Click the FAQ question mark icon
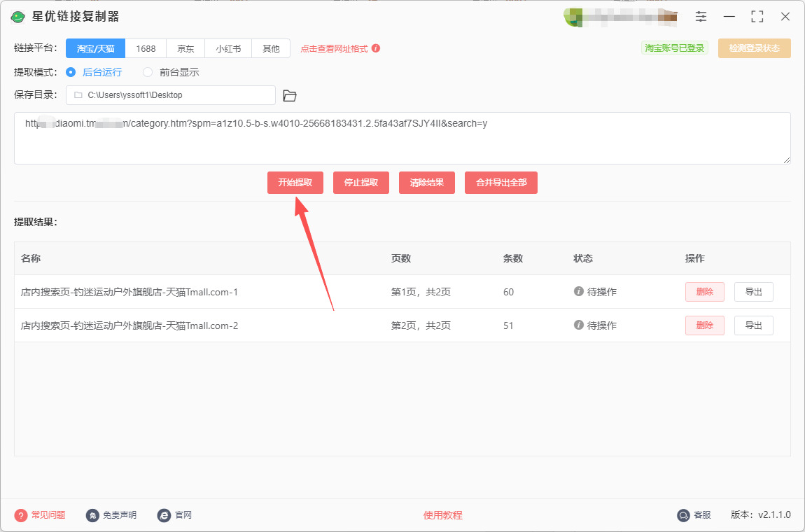805x532 pixels. coord(20,515)
